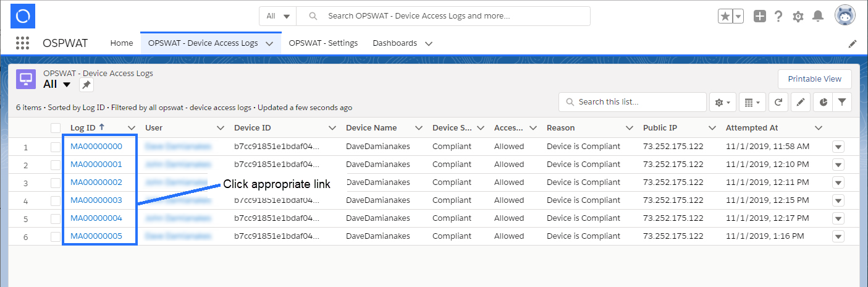Expand Device Access Logs tab chevron
The width and height of the screenshot is (868, 287).
[x=269, y=44]
